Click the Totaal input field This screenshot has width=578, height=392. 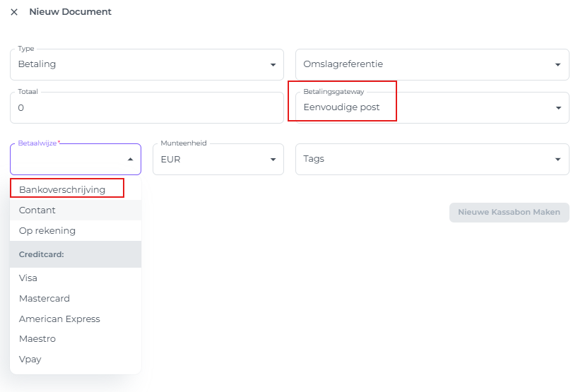tap(146, 108)
